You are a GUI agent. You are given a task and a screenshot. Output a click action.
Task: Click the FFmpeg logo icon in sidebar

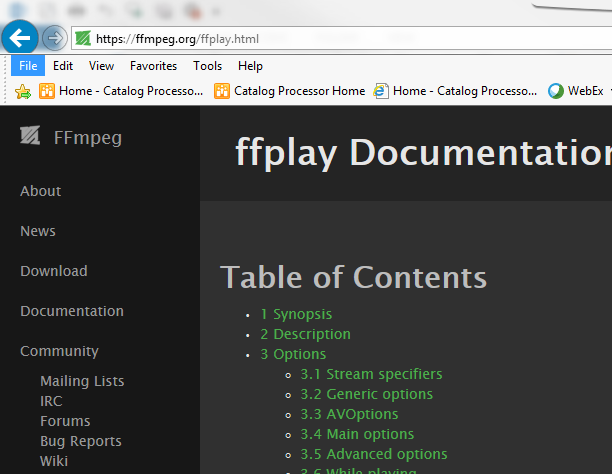point(30,135)
